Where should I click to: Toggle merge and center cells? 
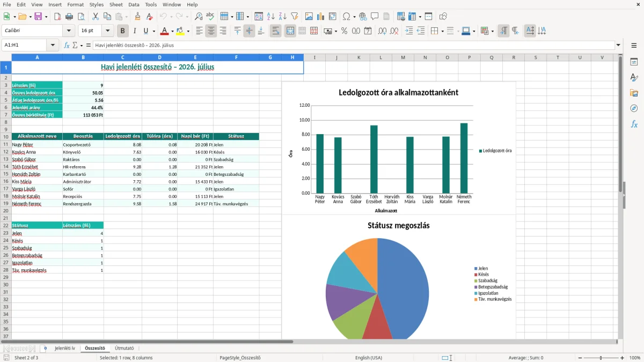click(x=290, y=31)
